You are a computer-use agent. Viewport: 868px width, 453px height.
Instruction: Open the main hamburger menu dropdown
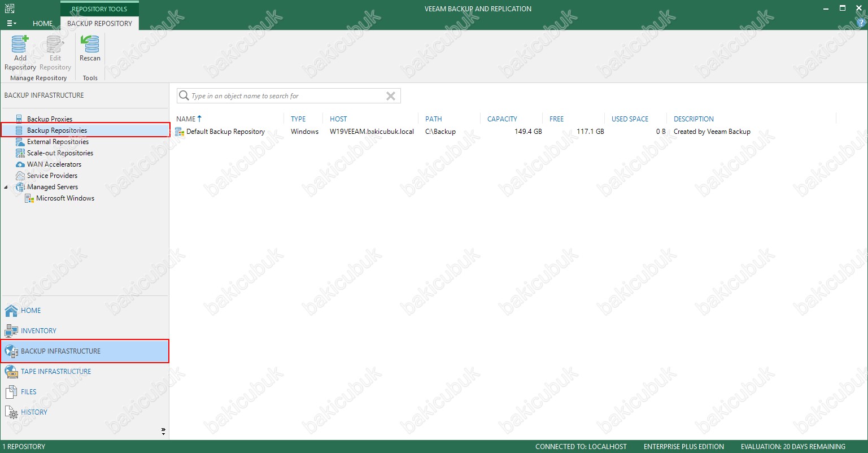(11, 23)
